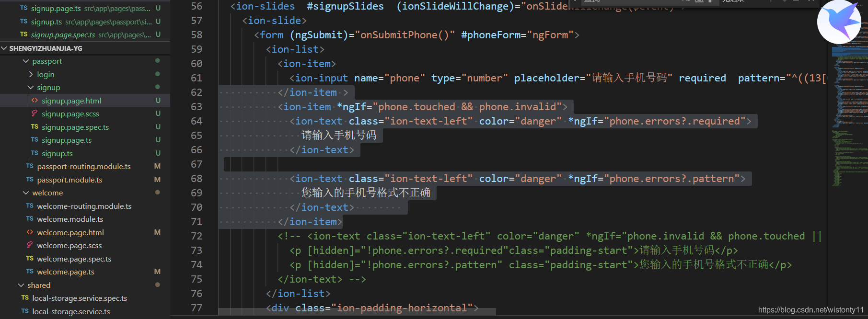Click closing ion-list tag line 76
868x319 pixels.
pyautogui.click(x=298, y=294)
